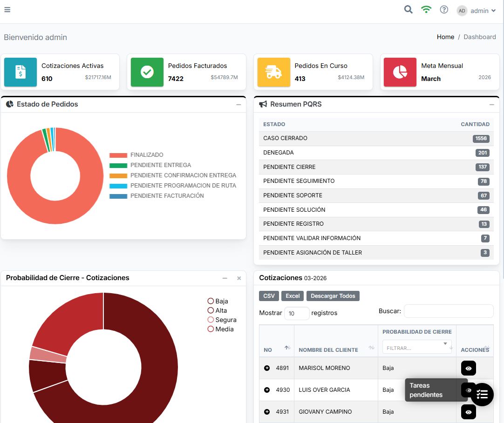Select the Media radio in probability legend
Viewport: 504px width, 423px height.
tap(211, 329)
